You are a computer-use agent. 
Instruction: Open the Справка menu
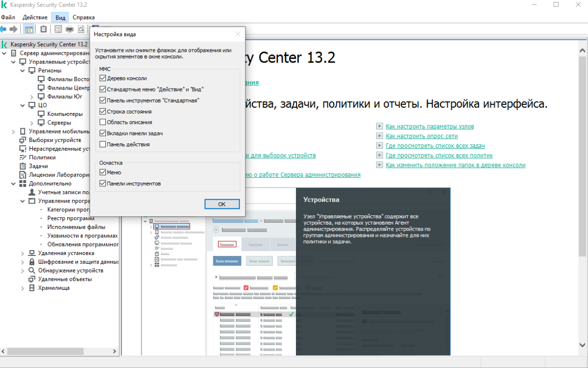(x=84, y=17)
